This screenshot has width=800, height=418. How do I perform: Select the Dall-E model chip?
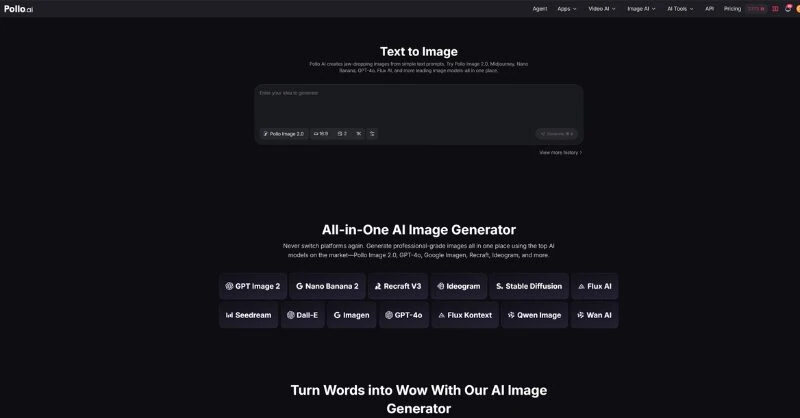tap(303, 315)
